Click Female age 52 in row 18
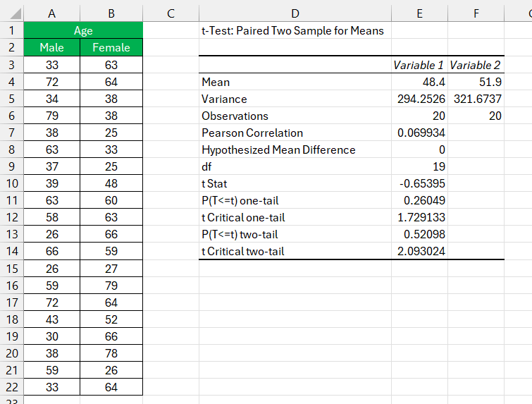 click(x=111, y=319)
